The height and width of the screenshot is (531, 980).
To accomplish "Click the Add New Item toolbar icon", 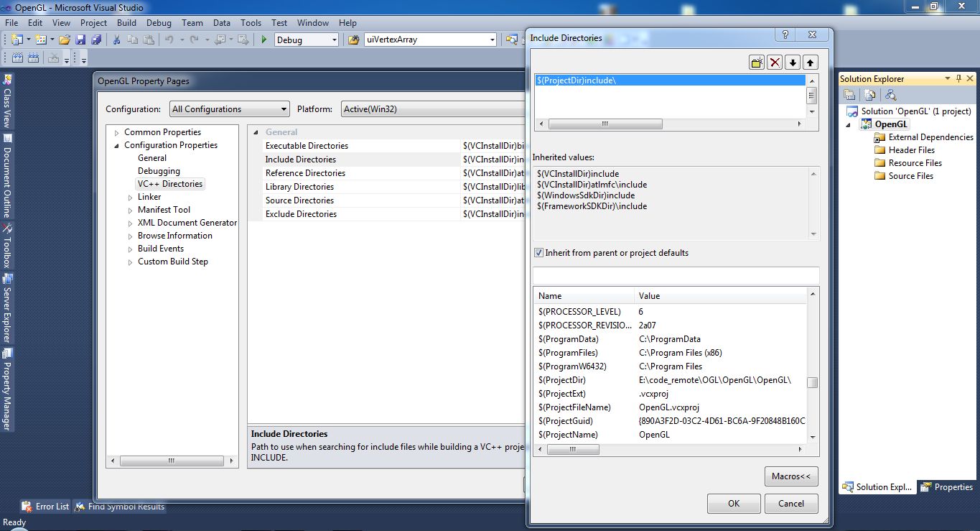I will click(41, 40).
